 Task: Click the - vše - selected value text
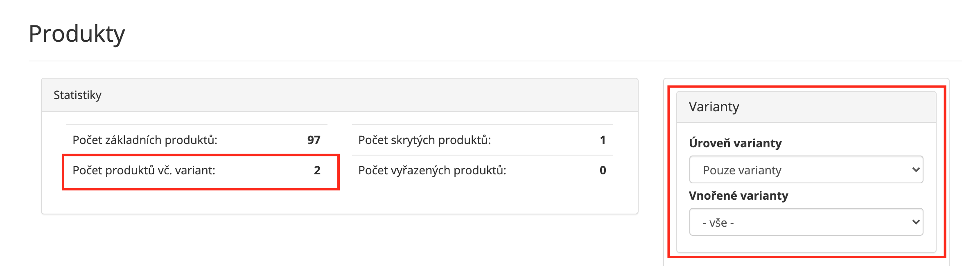click(x=718, y=223)
